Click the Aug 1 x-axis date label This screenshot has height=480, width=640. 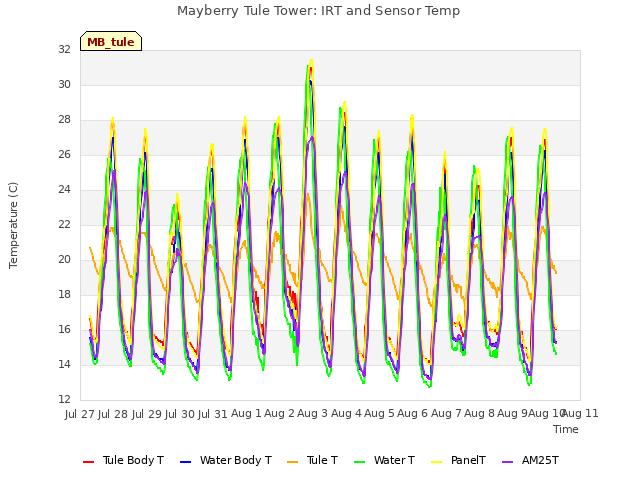(246, 413)
